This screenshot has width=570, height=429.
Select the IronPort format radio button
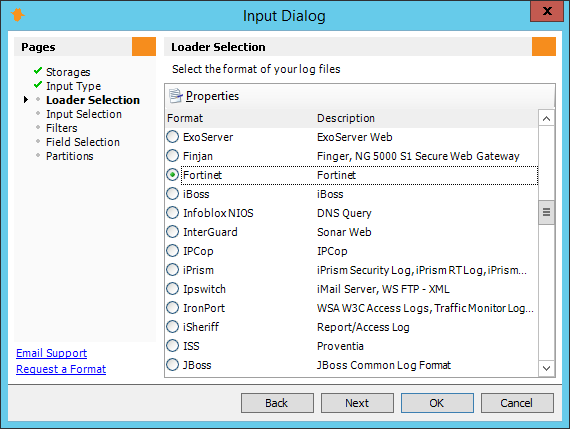point(173,308)
